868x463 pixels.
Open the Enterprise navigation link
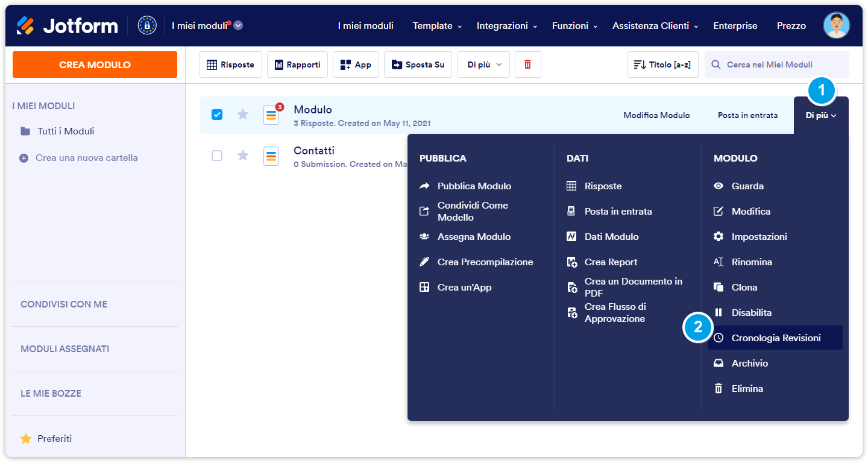pos(735,26)
